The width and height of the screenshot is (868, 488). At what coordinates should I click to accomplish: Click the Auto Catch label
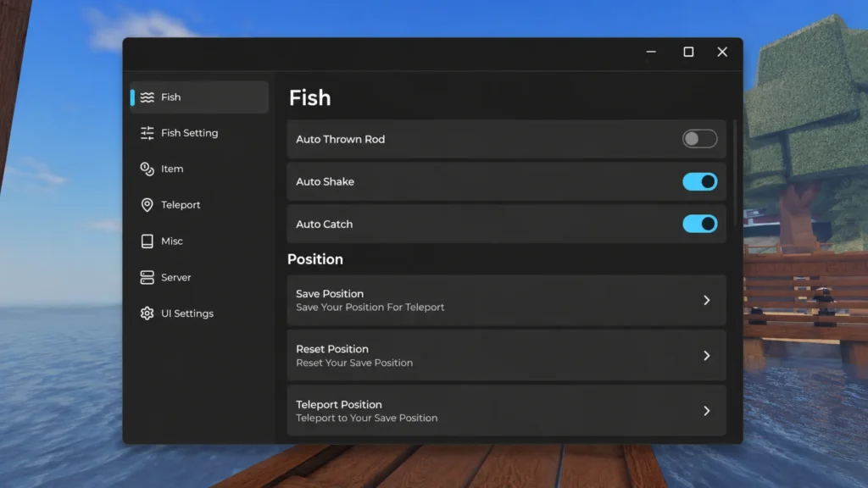pos(324,224)
